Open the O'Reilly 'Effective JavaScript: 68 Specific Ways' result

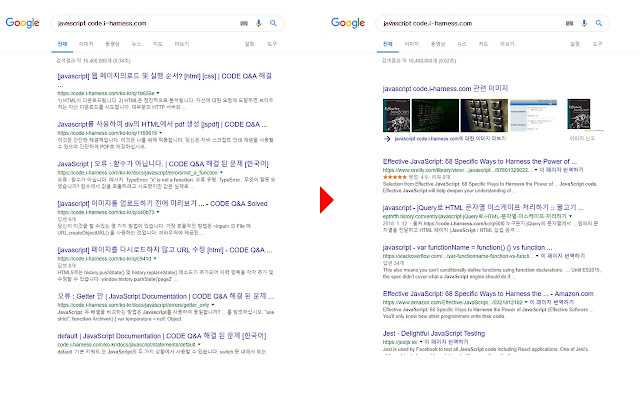pyautogui.click(x=480, y=162)
